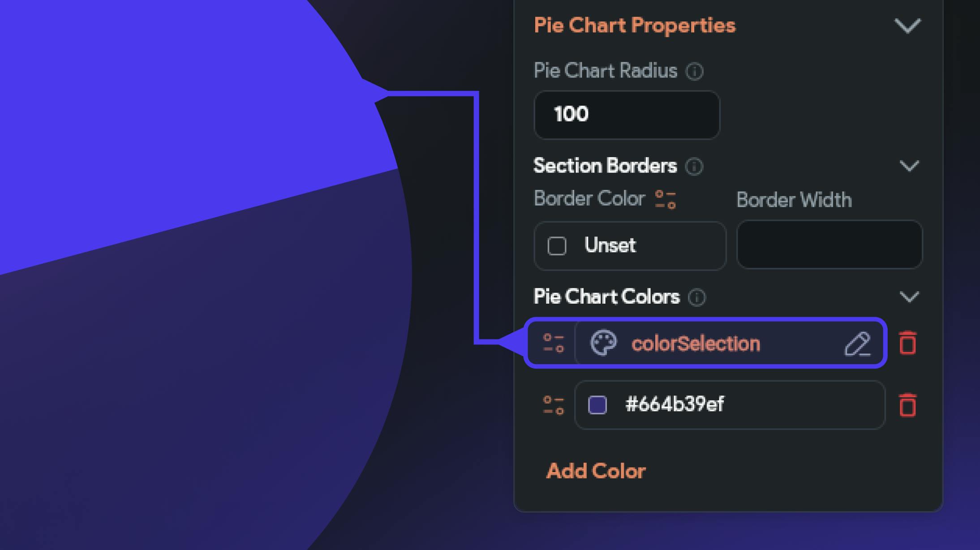
Task: Click the palette icon in colorSelection row
Action: 603,344
